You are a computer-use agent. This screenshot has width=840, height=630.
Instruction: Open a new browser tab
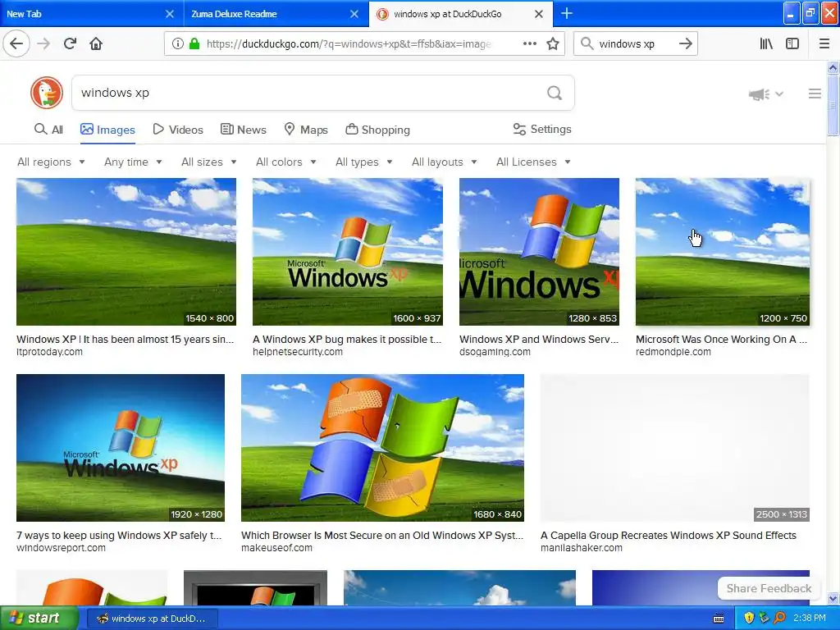(567, 14)
